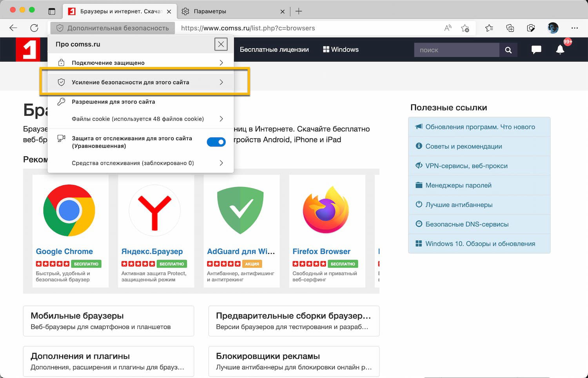Screen dimensions: 588x378
Task: Click the Разрешения для этого сайта row
Action: (141, 102)
